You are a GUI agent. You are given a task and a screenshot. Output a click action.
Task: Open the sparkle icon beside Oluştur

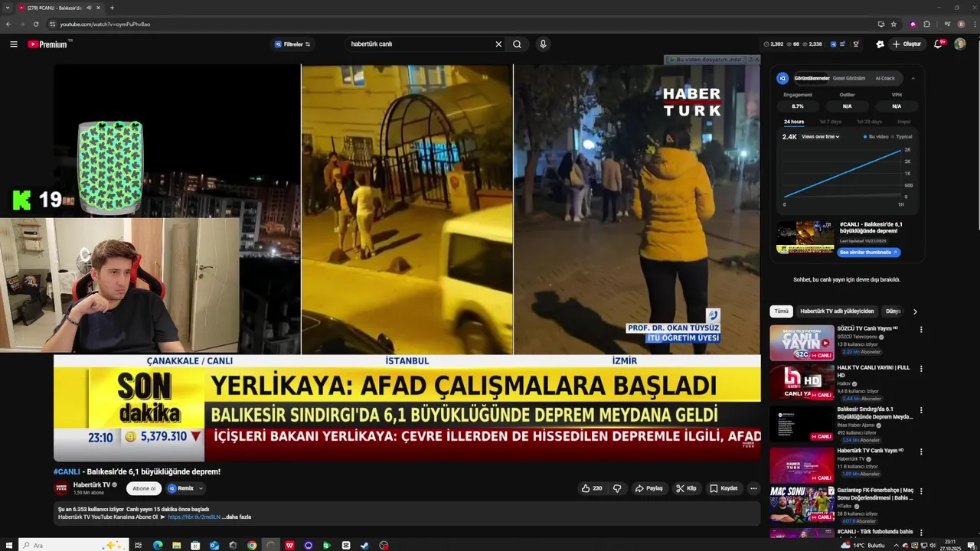[880, 44]
